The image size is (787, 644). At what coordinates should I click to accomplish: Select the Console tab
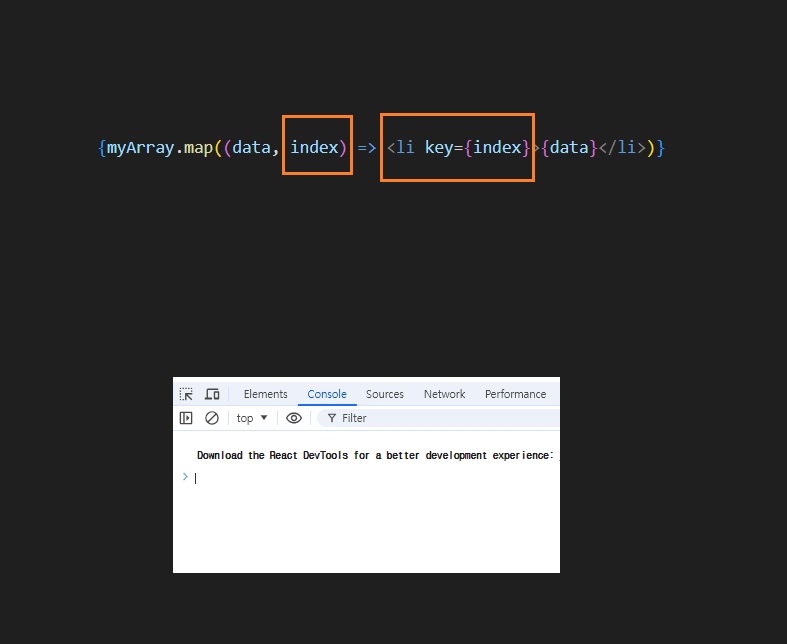(x=327, y=394)
